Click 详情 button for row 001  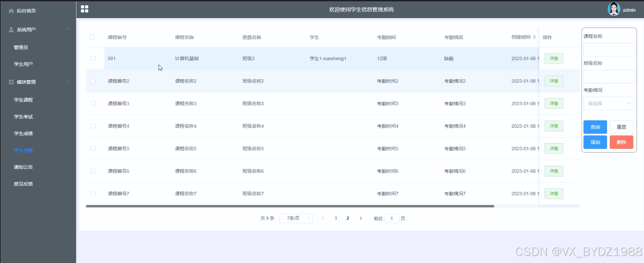coord(554,58)
